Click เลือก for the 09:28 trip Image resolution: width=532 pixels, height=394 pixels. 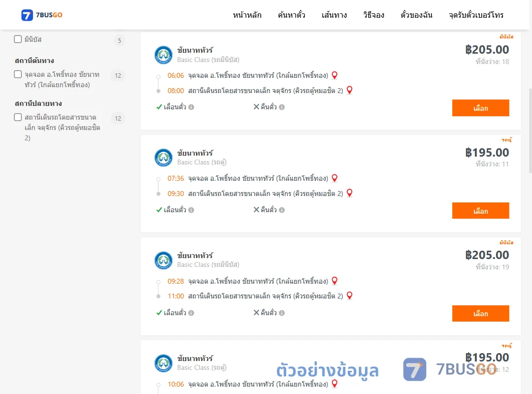click(x=480, y=314)
